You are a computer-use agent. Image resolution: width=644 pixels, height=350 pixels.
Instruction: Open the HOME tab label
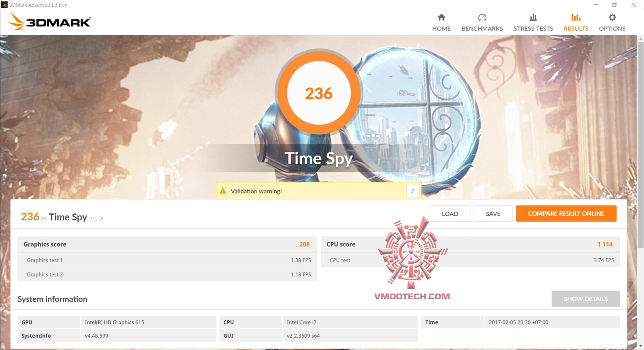point(441,29)
